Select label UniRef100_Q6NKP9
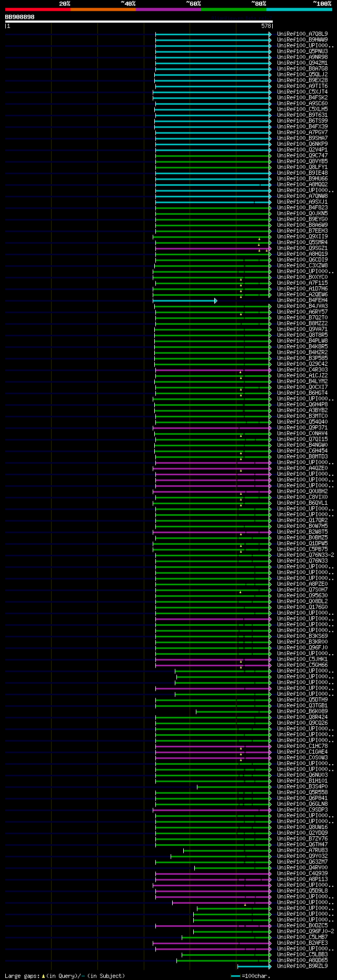The image size is (337, 980). [302, 144]
